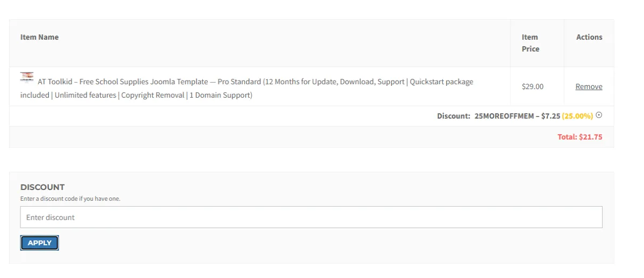Viewport: 644px width, 278px height.
Task: Remove AT Toolkid template from cart
Action: [x=589, y=86]
